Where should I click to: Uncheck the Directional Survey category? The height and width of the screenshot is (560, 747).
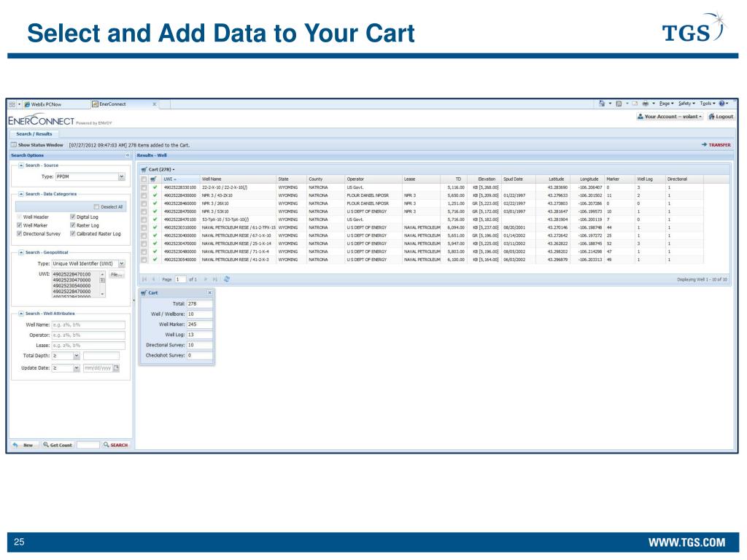coord(20,234)
